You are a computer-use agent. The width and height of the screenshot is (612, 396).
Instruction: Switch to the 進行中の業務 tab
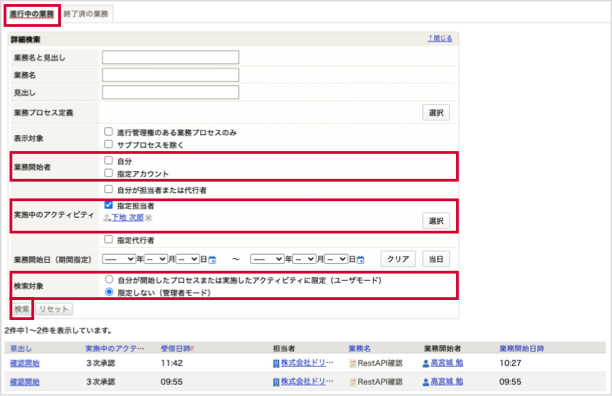coord(32,14)
